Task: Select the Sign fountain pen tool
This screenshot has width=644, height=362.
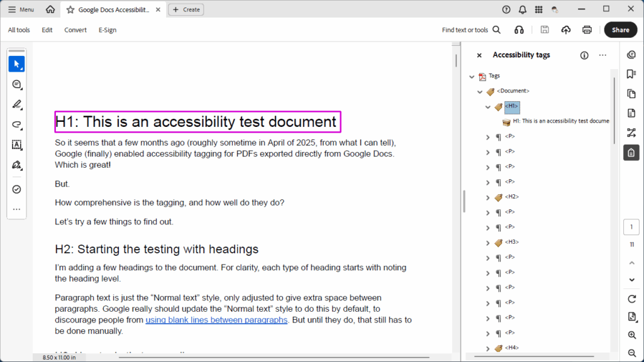Action: [x=17, y=165]
